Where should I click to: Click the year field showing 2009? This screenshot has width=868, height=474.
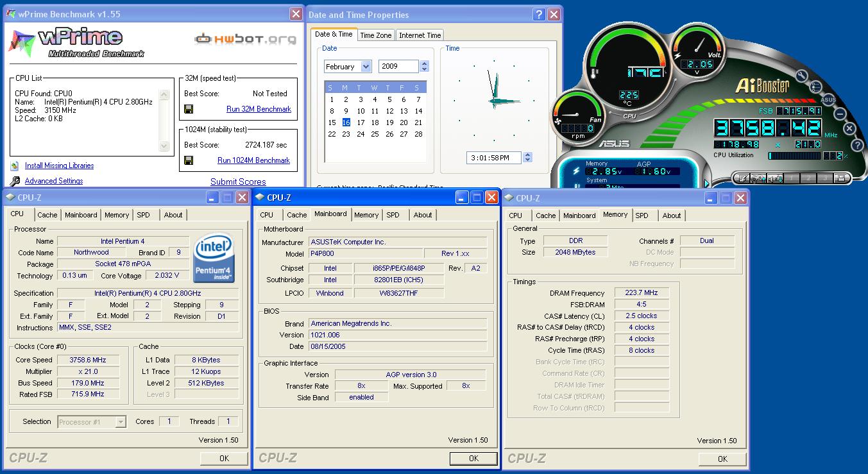click(398, 67)
